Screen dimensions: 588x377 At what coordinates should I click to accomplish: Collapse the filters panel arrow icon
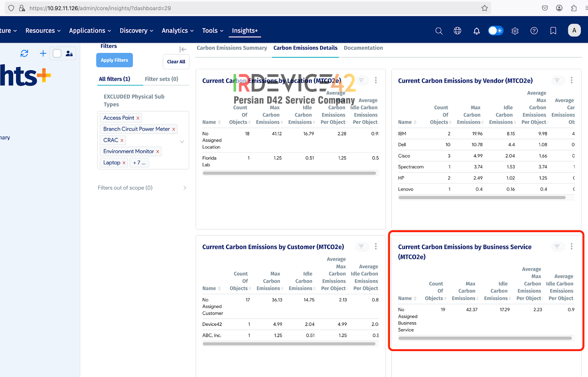tap(183, 49)
